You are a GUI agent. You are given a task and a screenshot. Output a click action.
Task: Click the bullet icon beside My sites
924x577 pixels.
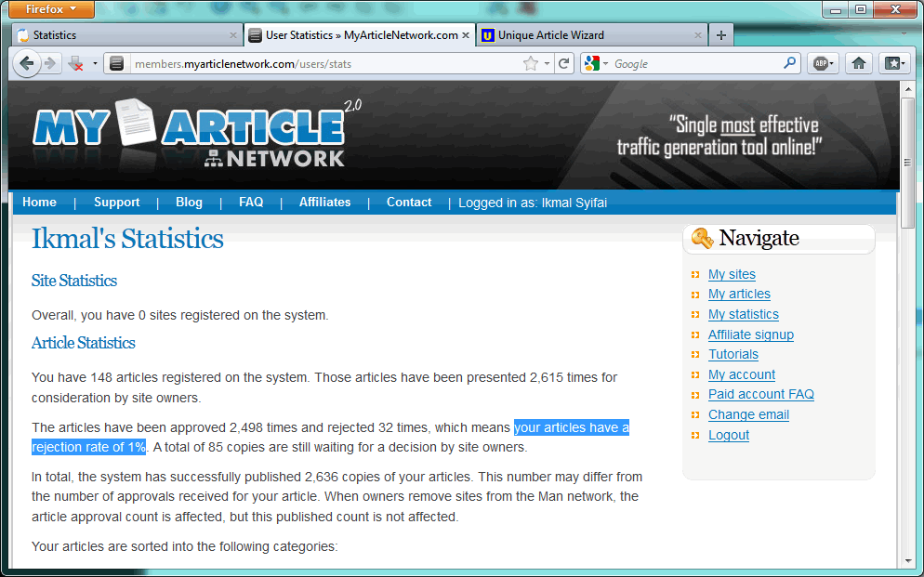tap(695, 274)
